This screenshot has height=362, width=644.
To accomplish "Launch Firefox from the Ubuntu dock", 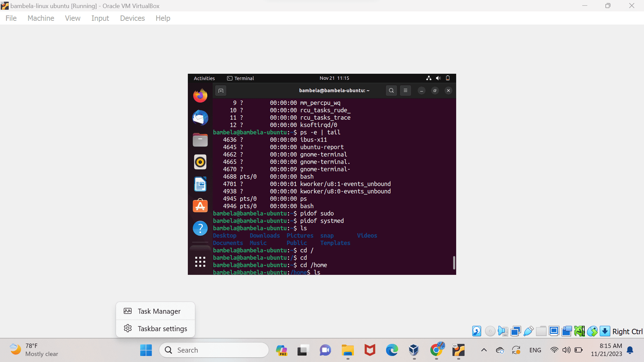I will click(x=200, y=96).
